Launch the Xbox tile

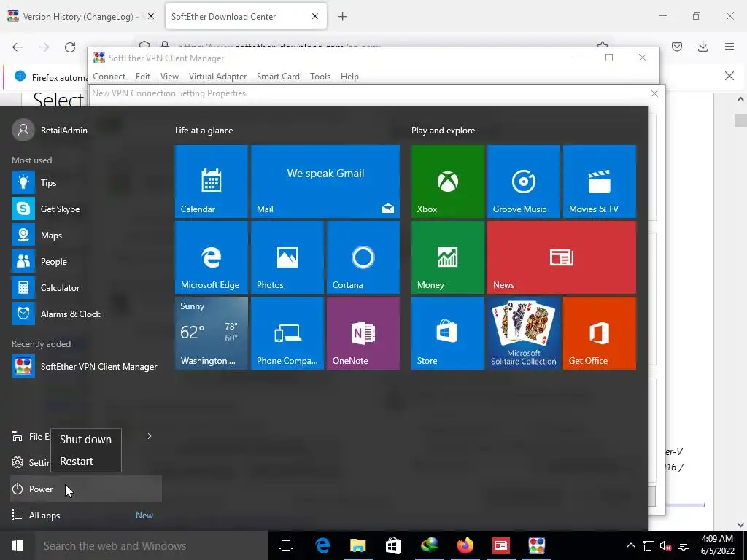(447, 182)
